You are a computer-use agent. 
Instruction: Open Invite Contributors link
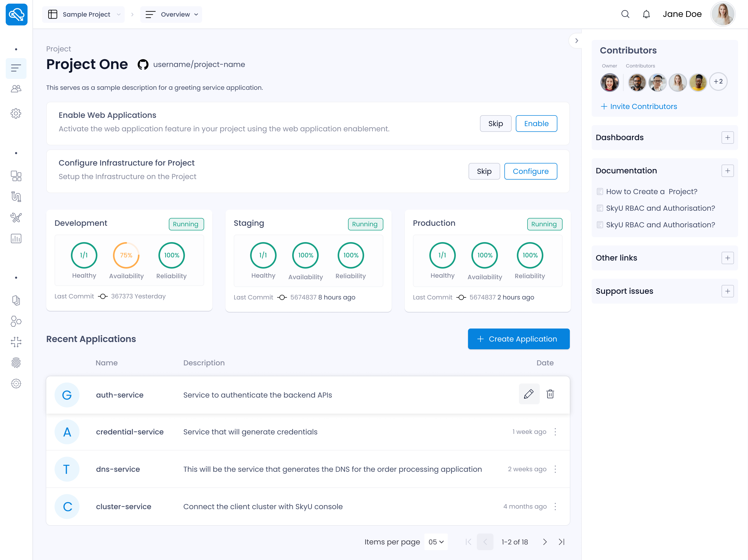click(639, 106)
